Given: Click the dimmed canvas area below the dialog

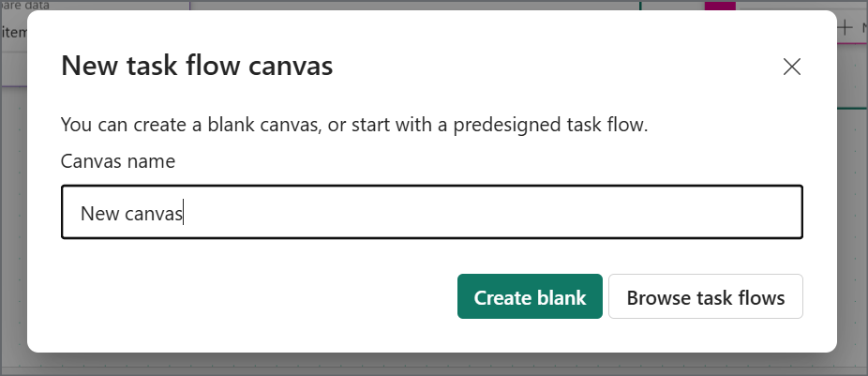Looking at the screenshot, I should click(x=432, y=365).
